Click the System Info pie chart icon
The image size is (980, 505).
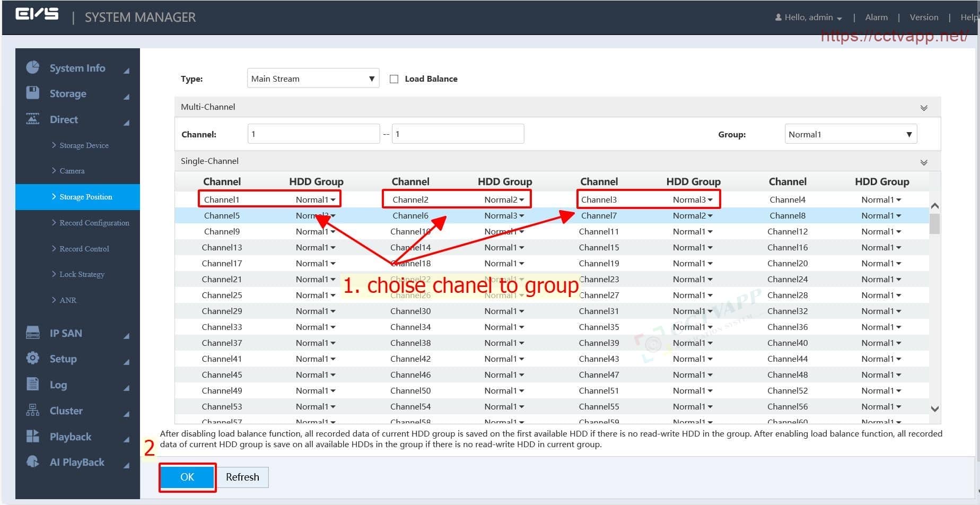pos(33,67)
